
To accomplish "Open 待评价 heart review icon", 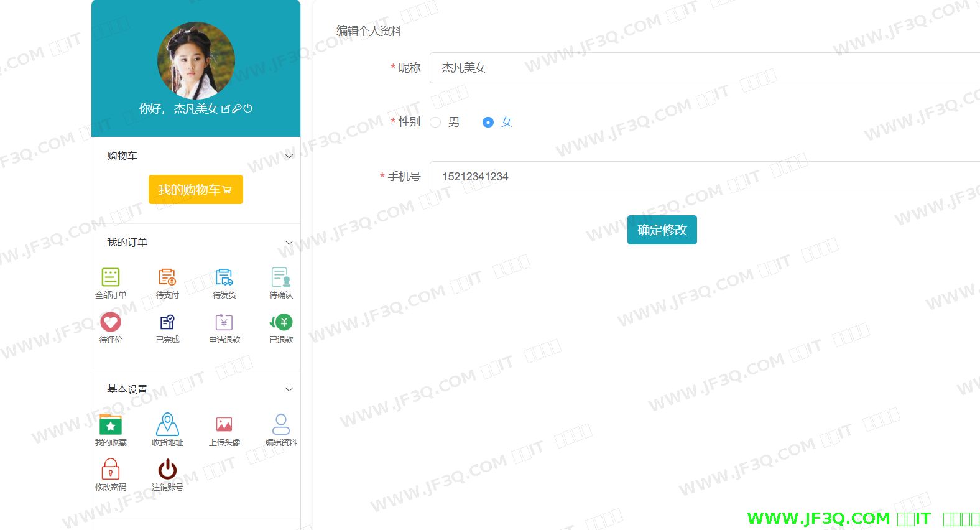I will (111, 322).
